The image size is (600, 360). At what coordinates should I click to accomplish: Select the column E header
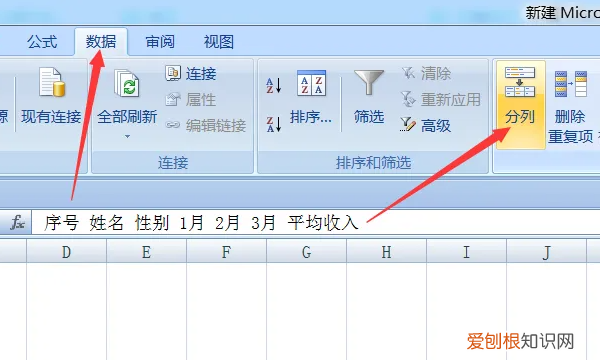[x=147, y=251]
